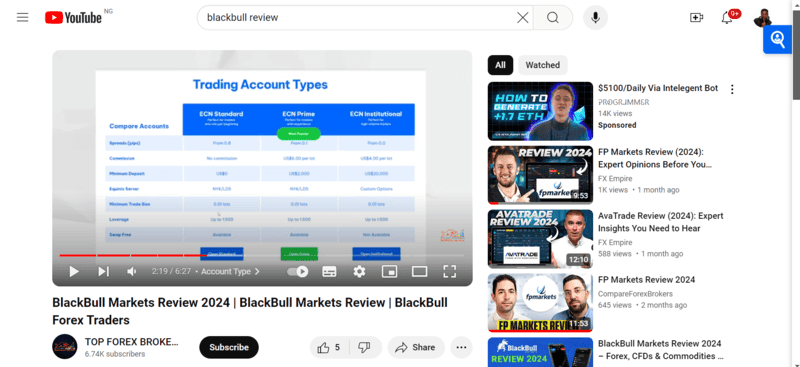Screen dimensions: 800x367
Task: Open the Create video icon
Action: [696, 18]
